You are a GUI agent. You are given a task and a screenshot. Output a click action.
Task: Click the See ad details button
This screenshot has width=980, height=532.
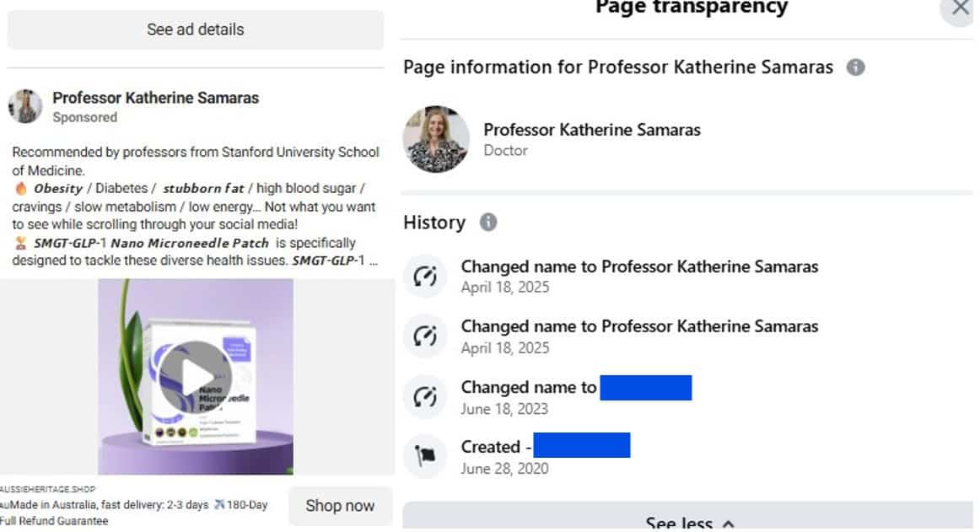195,30
